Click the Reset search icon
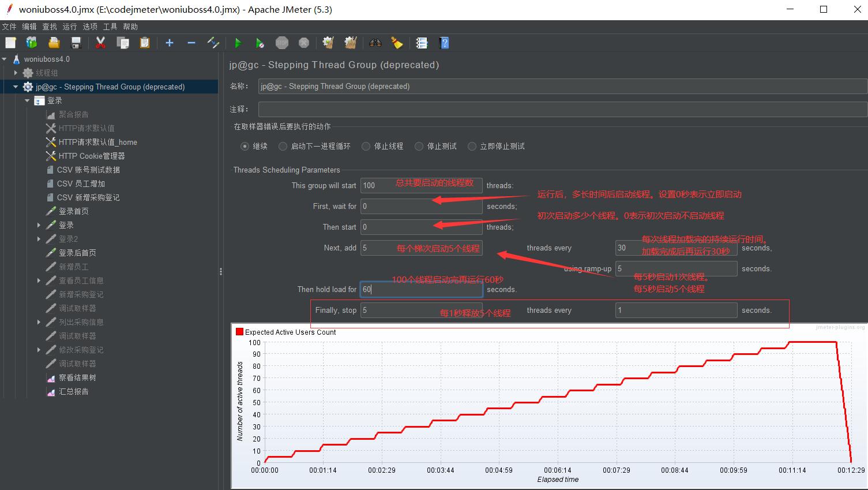The width and height of the screenshot is (868, 490). pyautogui.click(x=397, y=43)
